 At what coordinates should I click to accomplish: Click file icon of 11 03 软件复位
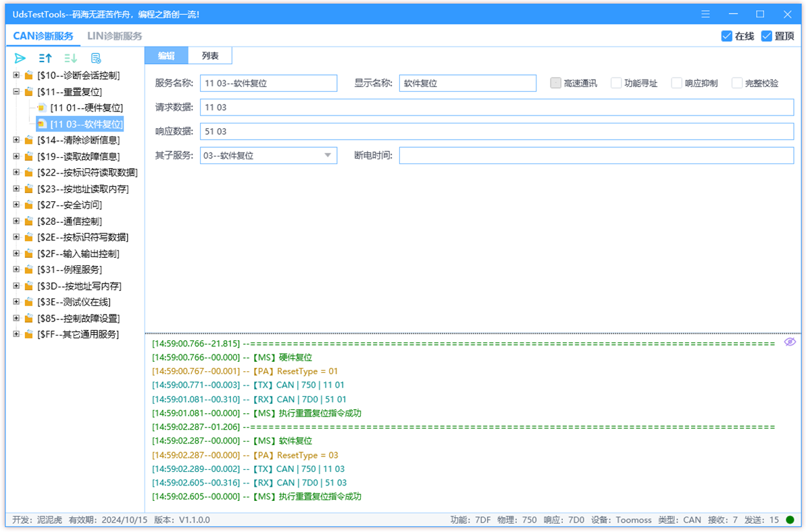(x=42, y=124)
